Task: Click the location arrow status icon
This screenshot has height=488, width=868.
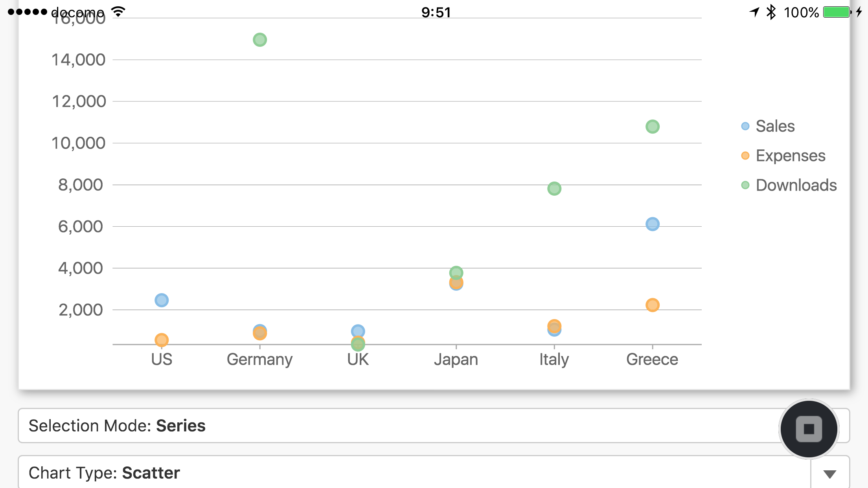Action: [754, 12]
